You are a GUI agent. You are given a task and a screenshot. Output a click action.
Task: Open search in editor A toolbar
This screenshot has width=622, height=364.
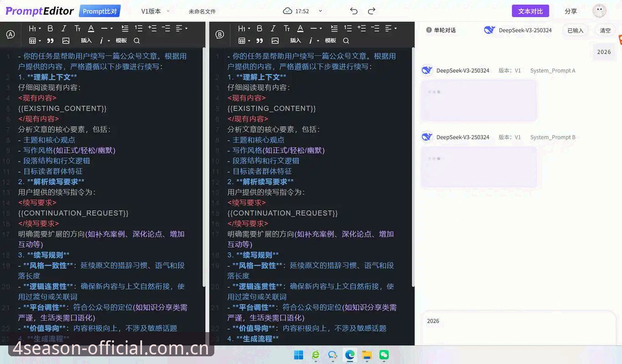137,40
